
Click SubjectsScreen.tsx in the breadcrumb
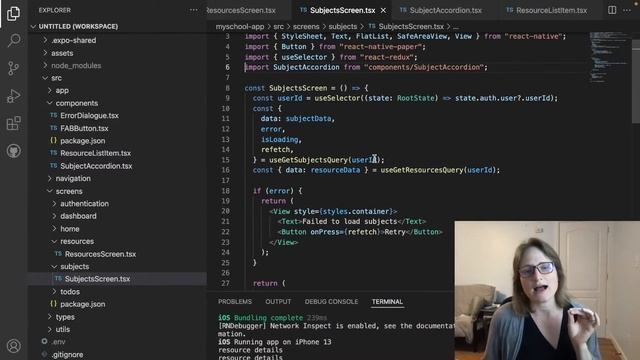click(x=411, y=27)
